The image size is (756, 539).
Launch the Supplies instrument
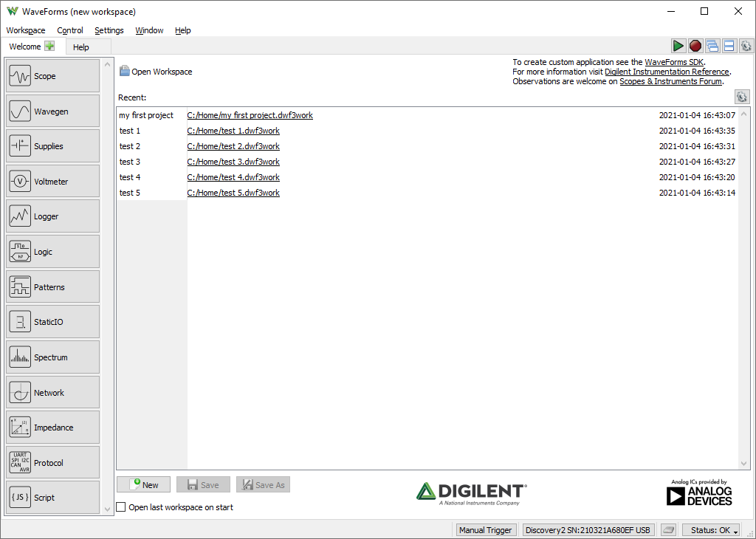[x=52, y=146]
